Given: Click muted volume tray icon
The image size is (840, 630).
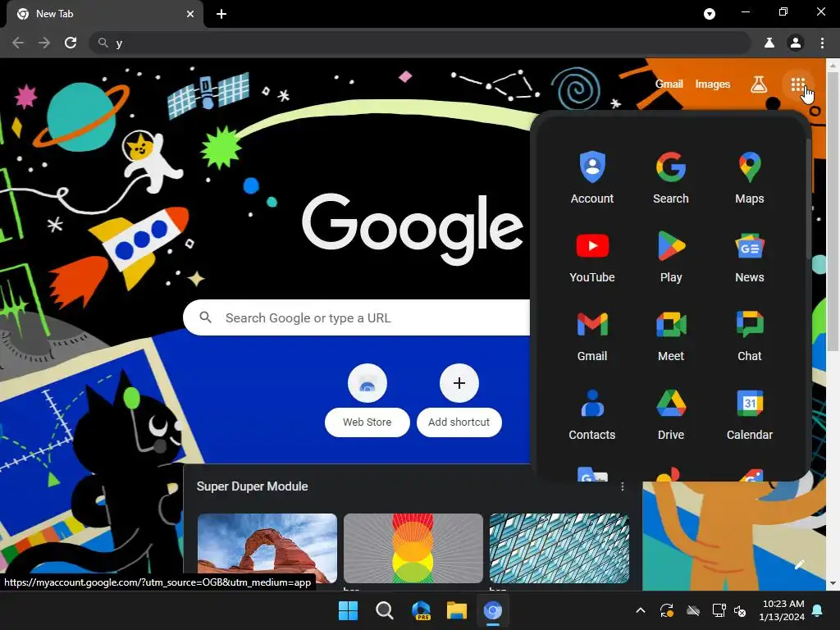Looking at the screenshot, I should 740,610.
